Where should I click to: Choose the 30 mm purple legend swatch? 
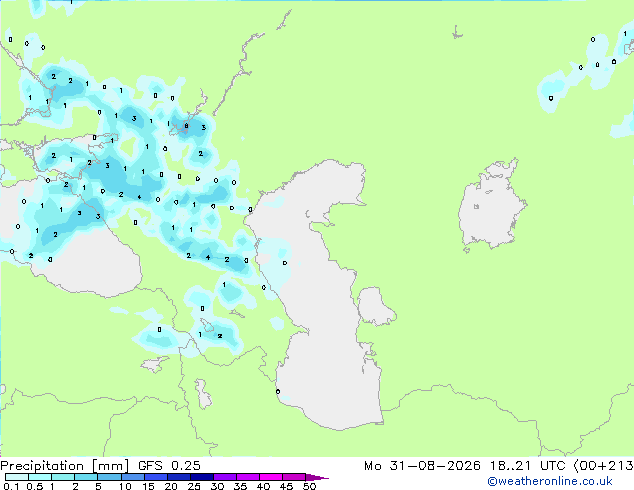[224, 477]
